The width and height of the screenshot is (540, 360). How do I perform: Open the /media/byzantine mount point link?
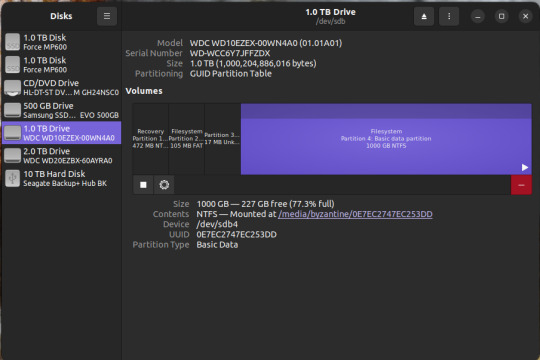[355, 214]
